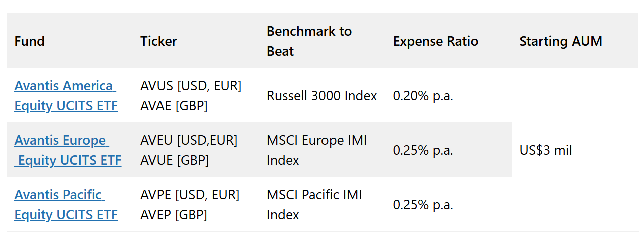This screenshot has width=644, height=246.
Task: Click the Starting AUM column header
Action: tap(560, 41)
